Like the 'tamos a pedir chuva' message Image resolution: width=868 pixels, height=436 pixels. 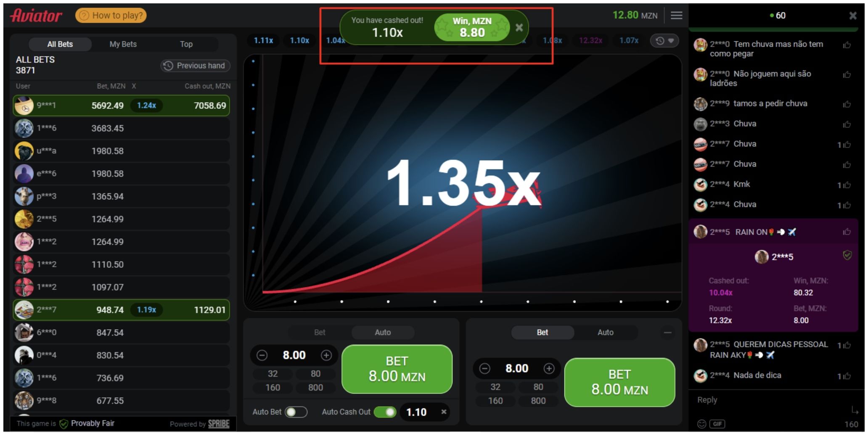847,104
